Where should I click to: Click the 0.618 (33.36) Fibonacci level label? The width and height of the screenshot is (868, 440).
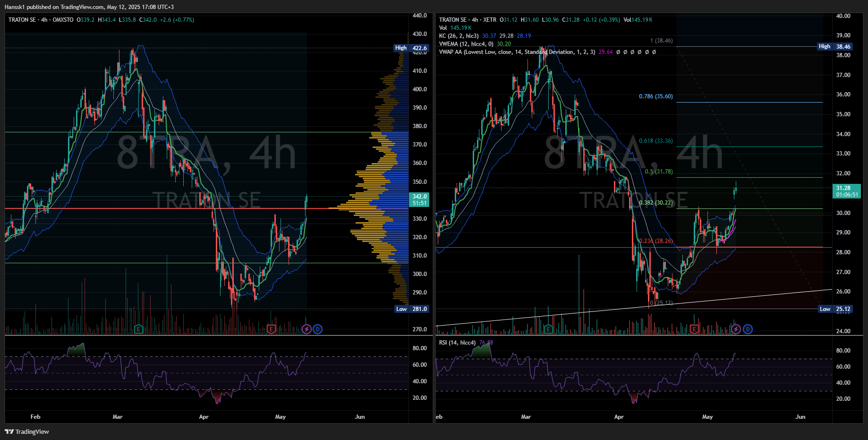(655, 141)
